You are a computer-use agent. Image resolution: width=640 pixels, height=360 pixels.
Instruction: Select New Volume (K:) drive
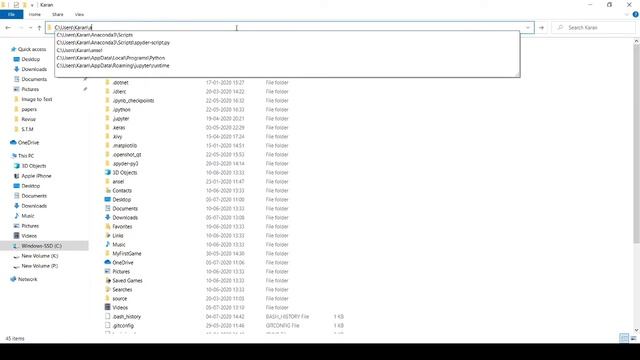click(40, 256)
